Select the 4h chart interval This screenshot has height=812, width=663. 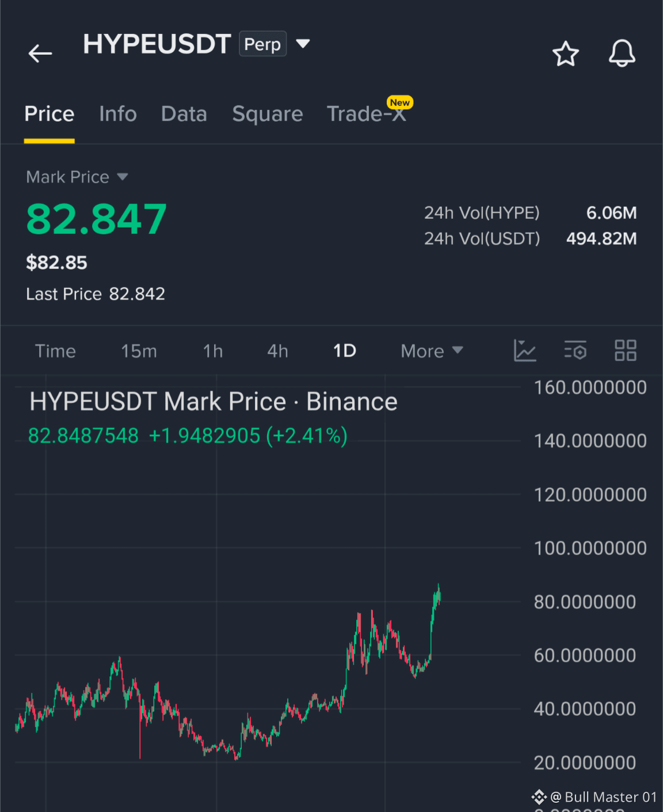pyautogui.click(x=277, y=351)
